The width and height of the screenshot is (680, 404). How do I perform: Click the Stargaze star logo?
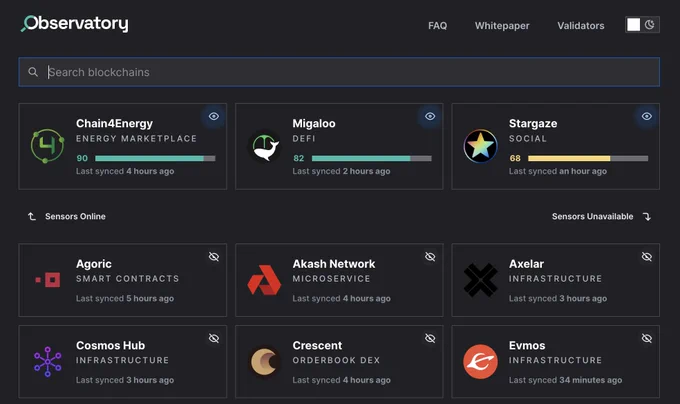[x=481, y=146]
